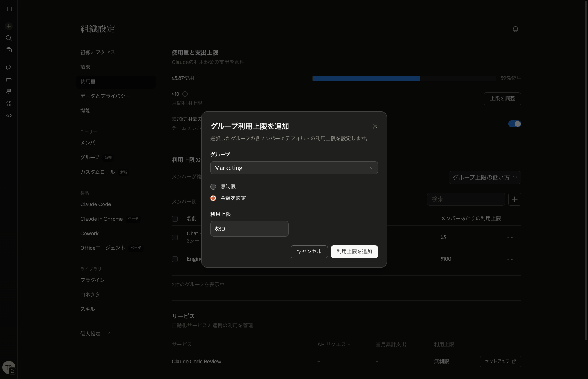
Task: Open the Cowork briefcase icon
Action: click(9, 50)
